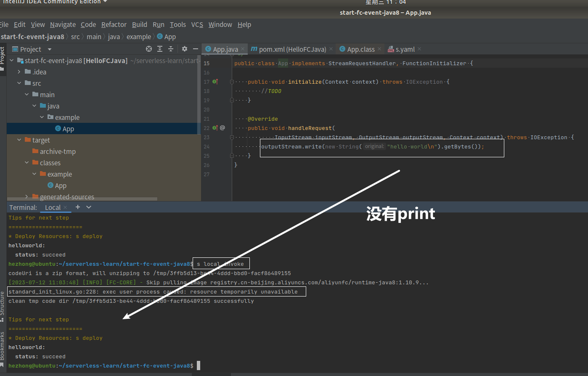Collapse the src folder
This screenshot has height=376, width=588.
pyautogui.click(x=19, y=83)
